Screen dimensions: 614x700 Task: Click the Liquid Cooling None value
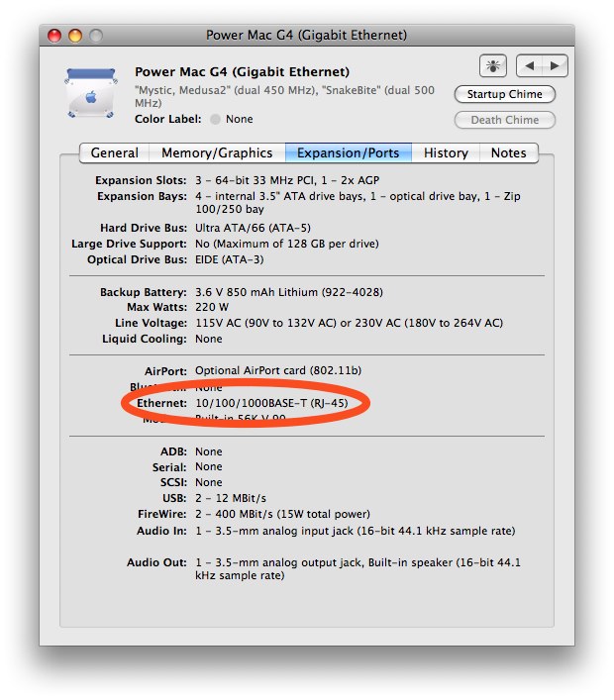(x=209, y=340)
